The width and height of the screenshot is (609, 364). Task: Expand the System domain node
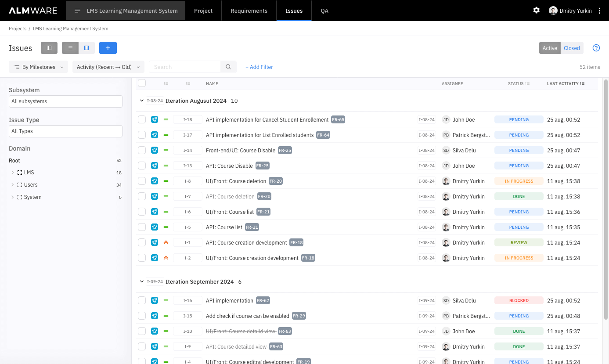pyautogui.click(x=12, y=197)
